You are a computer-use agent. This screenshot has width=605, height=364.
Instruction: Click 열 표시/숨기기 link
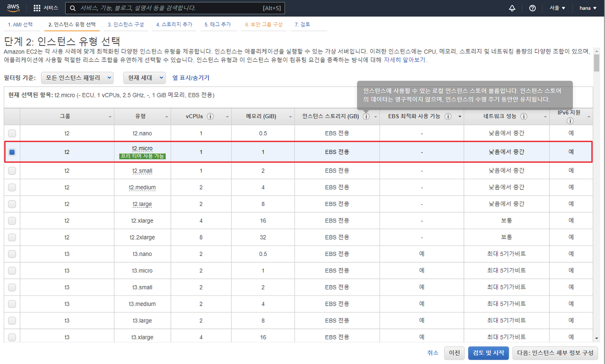pyautogui.click(x=191, y=78)
